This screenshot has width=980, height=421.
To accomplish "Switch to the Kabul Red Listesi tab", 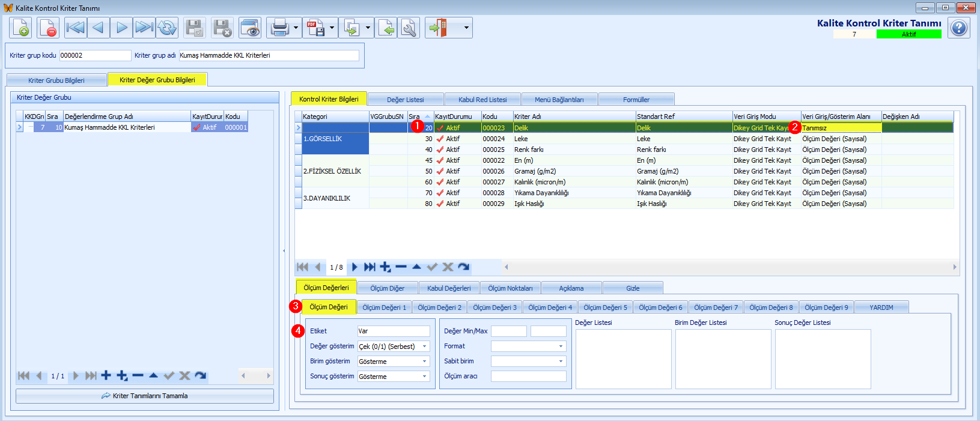I will 482,100.
